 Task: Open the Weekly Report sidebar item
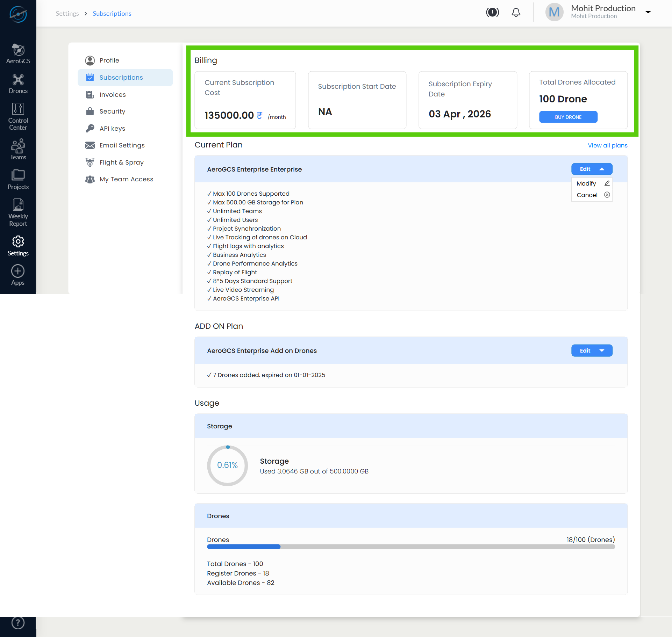pos(18,212)
